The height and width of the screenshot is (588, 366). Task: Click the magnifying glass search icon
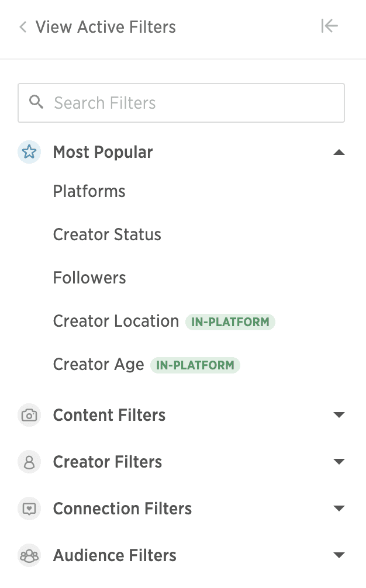[x=36, y=102]
